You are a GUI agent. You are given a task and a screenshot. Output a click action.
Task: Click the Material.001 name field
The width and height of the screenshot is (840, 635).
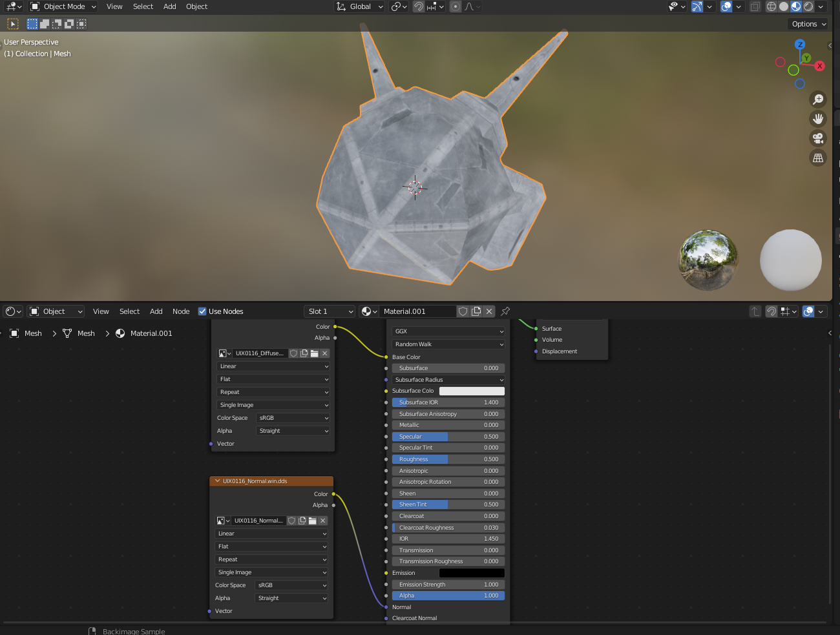(x=417, y=311)
